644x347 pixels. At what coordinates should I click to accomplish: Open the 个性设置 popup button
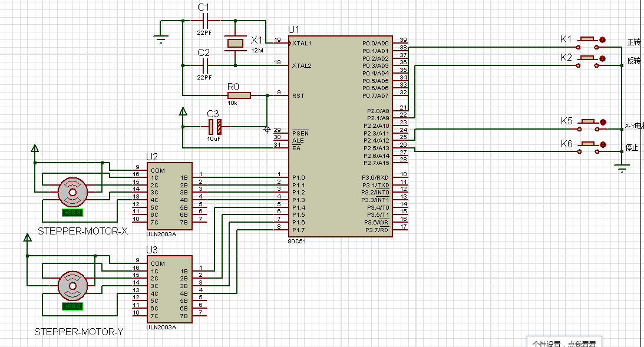[x=564, y=342]
